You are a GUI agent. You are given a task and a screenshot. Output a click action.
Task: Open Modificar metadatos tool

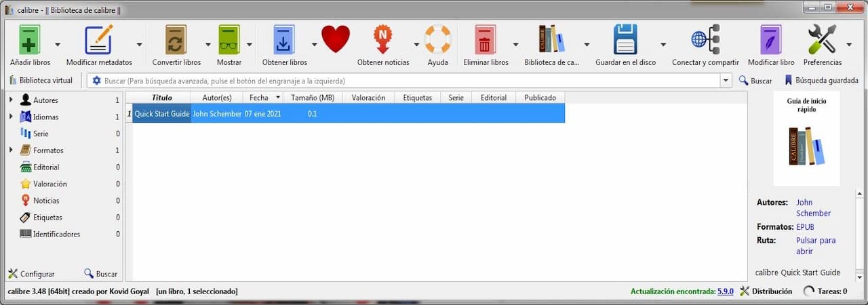point(99,39)
